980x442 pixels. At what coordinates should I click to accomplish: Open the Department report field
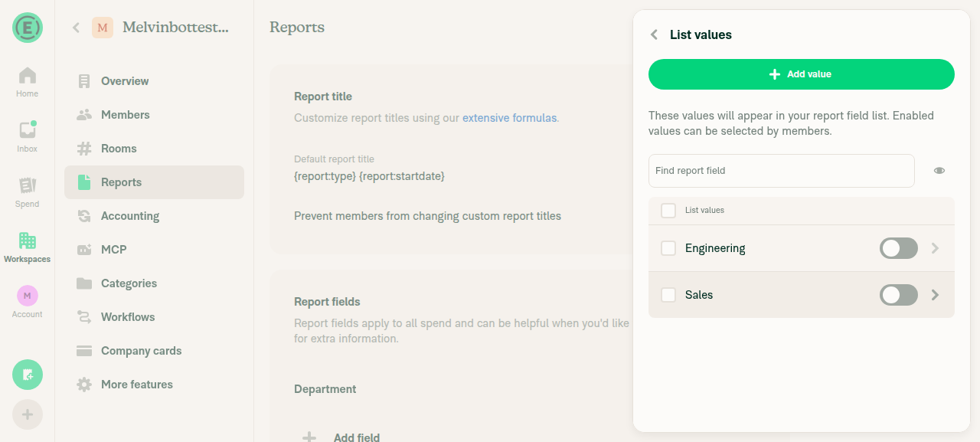pyautogui.click(x=325, y=389)
